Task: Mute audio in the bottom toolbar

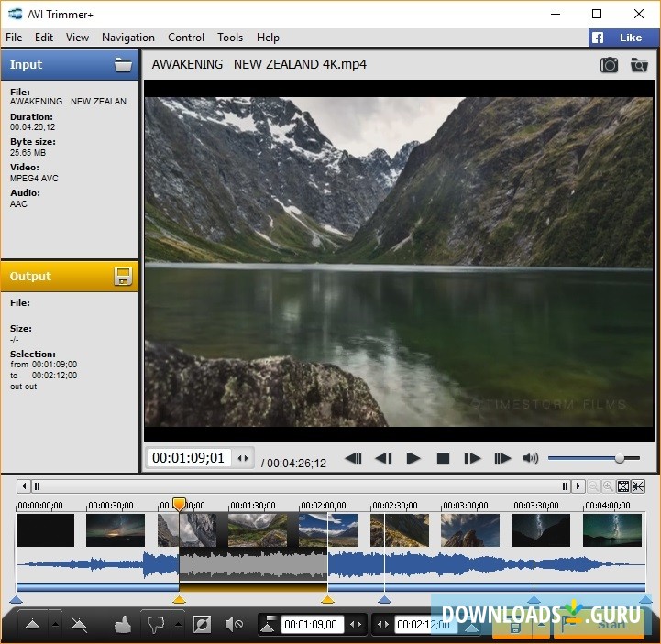Action: pos(234,625)
